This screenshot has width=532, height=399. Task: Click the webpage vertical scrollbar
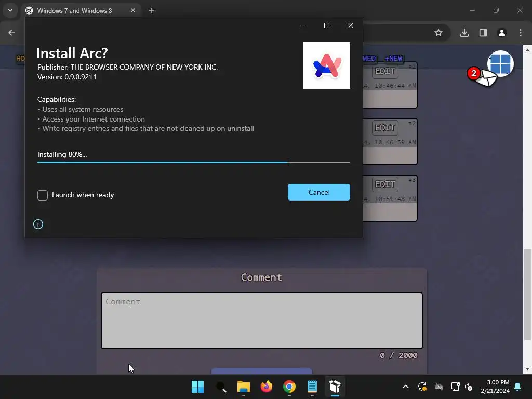click(x=527, y=294)
